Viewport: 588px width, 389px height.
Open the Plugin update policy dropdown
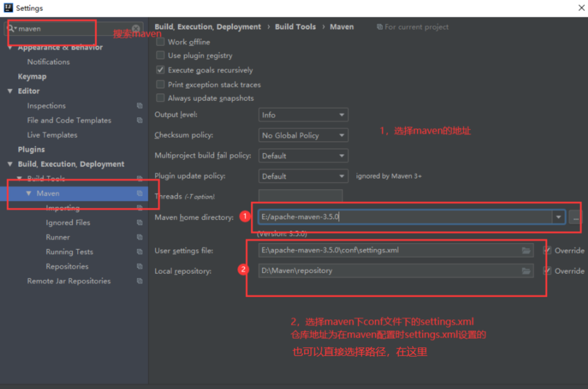click(303, 176)
